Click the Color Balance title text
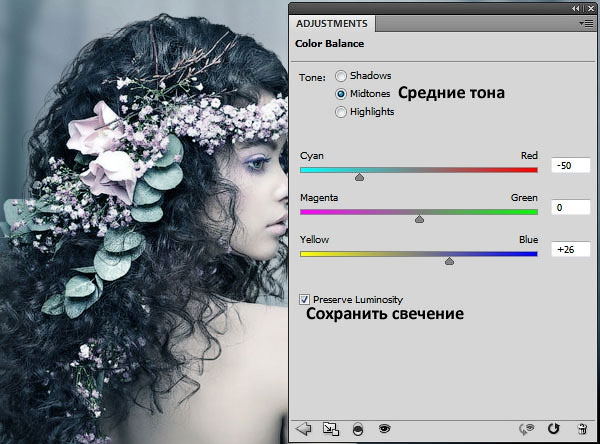Image resolution: width=600 pixels, height=444 pixels. 329,44
